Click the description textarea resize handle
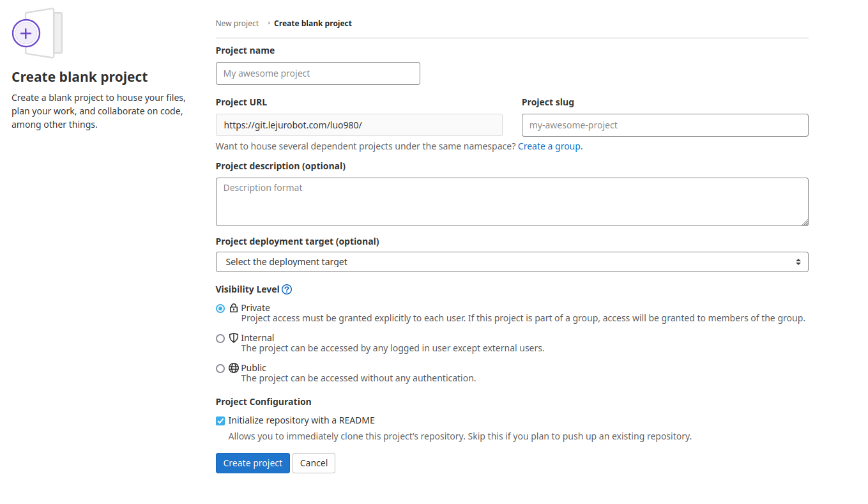 coord(805,222)
